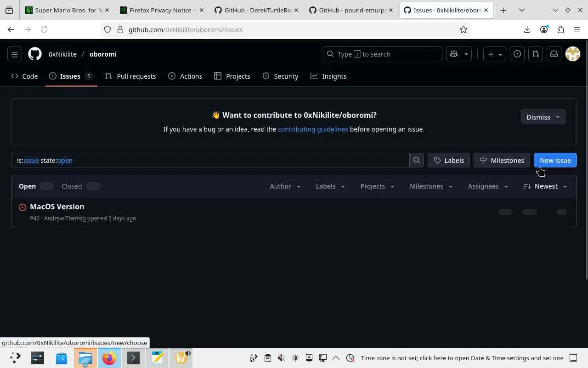Show only Closed issues
Screen dimensions: 588x368
pyautogui.click(x=80, y=186)
